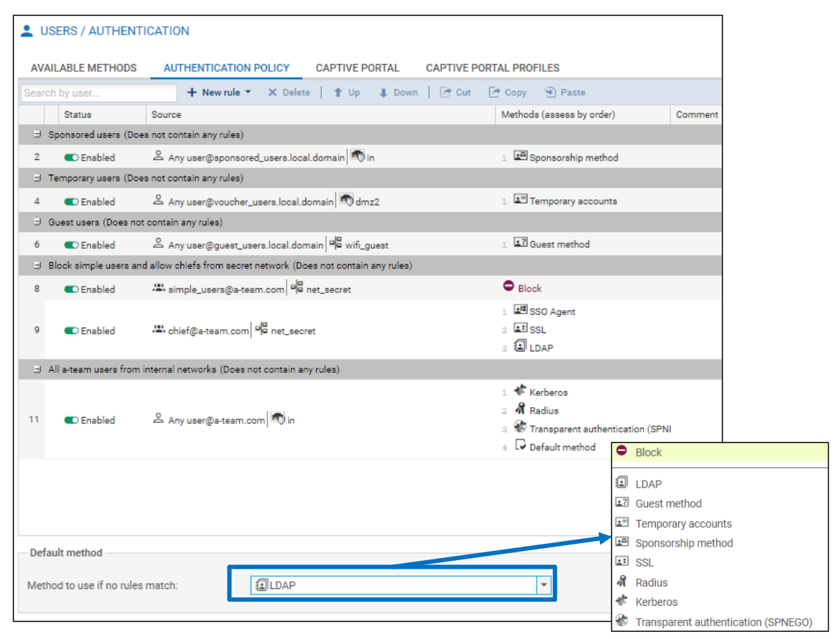Viewport: 840px width, 639px height.
Task: Click the red Block icon in rule 8
Action: pos(508,287)
